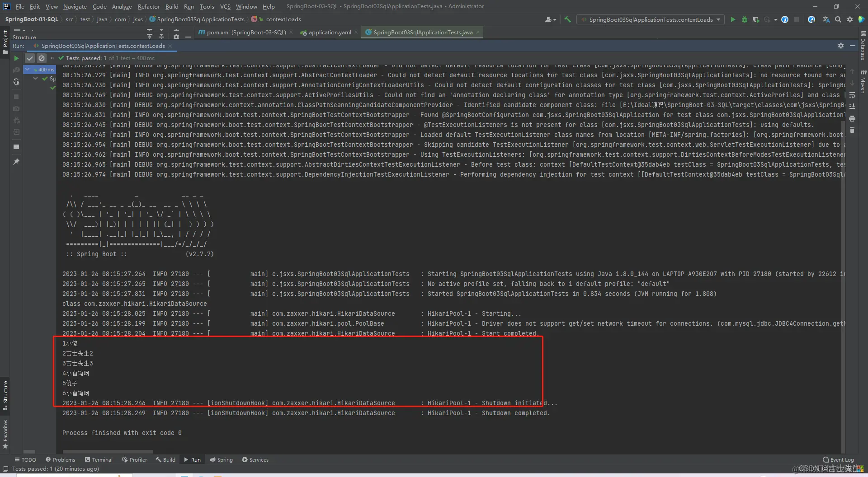Open the TODO tool window
This screenshot has width=868, height=477.
(25, 459)
